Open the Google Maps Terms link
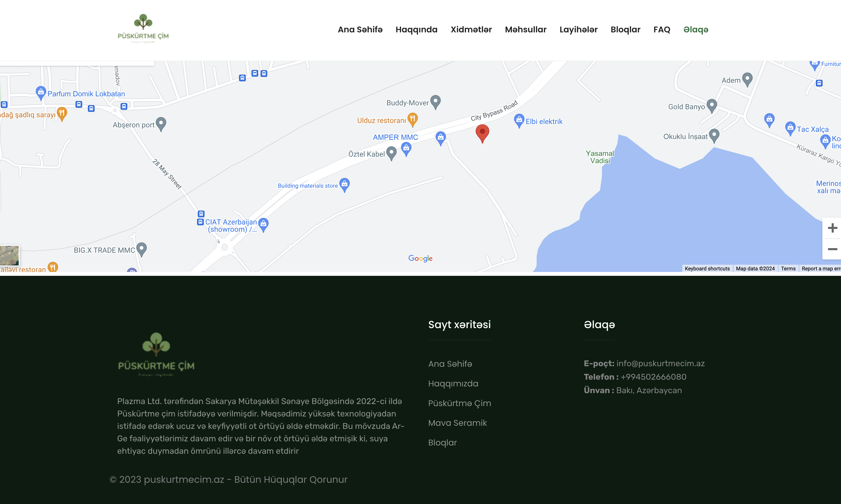 (x=788, y=269)
